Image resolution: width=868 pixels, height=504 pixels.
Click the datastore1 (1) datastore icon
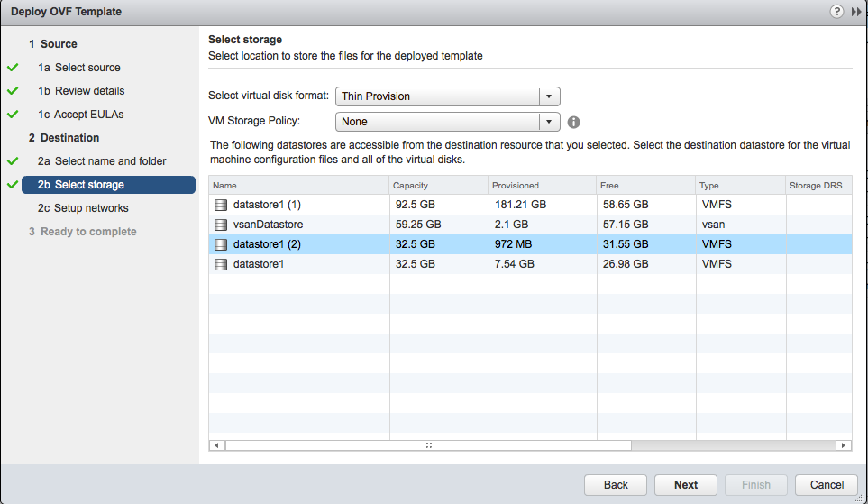[x=221, y=205]
